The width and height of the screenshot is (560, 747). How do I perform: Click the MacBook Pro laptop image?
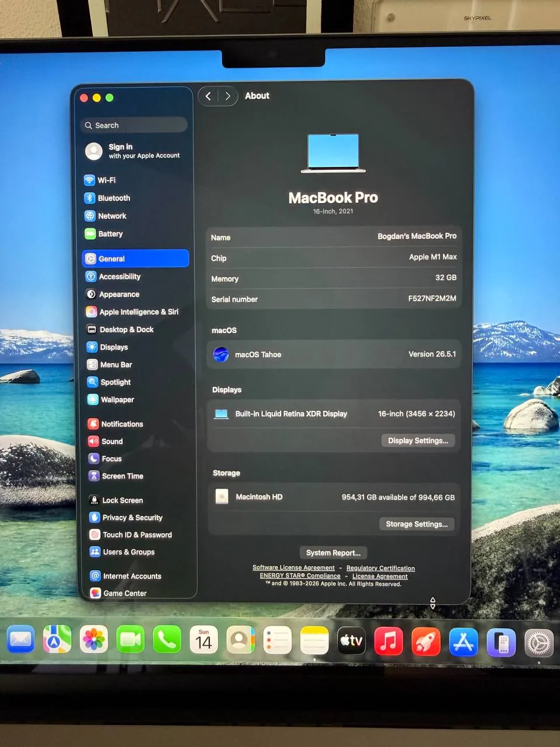(333, 153)
